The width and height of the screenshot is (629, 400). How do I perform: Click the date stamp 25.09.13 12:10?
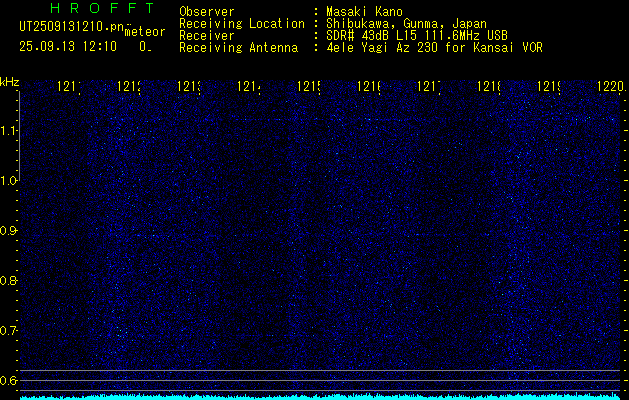(68, 47)
